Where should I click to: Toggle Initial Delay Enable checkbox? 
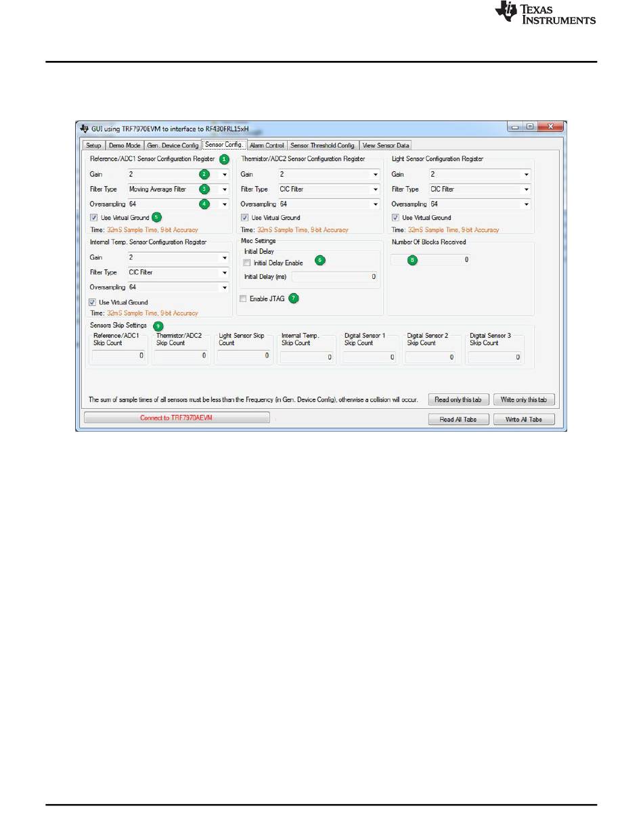247,263
